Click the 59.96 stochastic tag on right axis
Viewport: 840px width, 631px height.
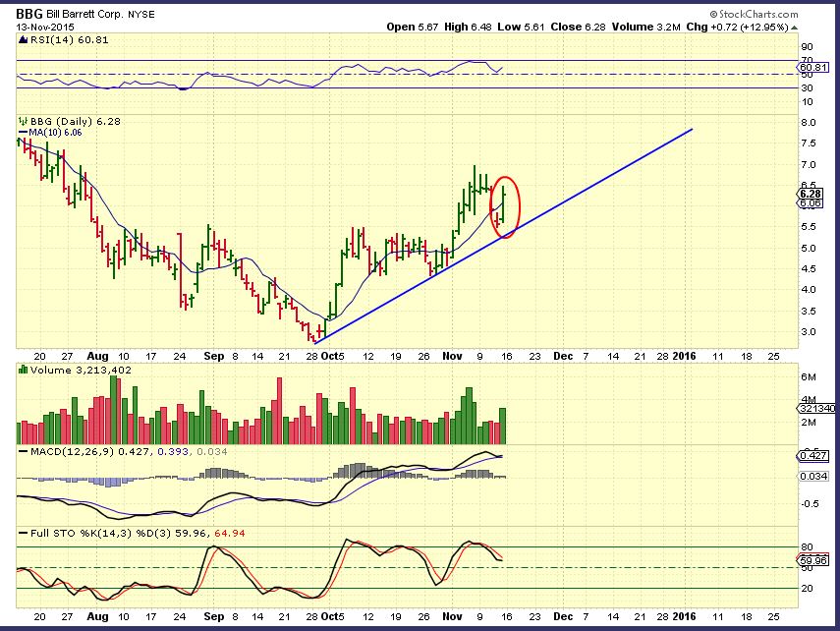[x=813, y=561]
